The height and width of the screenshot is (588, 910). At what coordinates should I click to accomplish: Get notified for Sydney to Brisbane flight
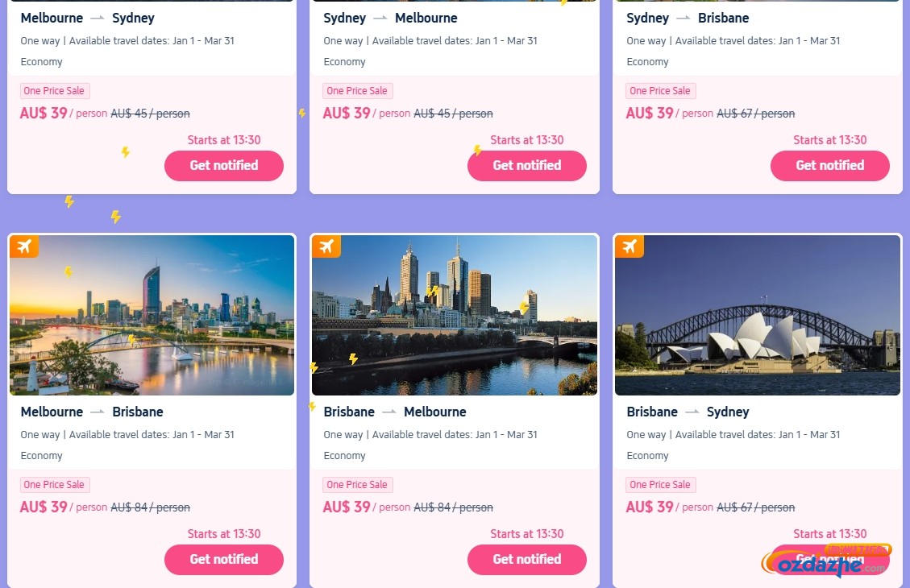[830, 166]
